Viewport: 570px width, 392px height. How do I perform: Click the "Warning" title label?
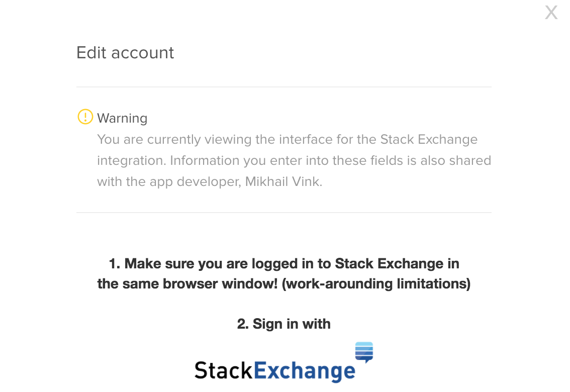coord(122,118)
